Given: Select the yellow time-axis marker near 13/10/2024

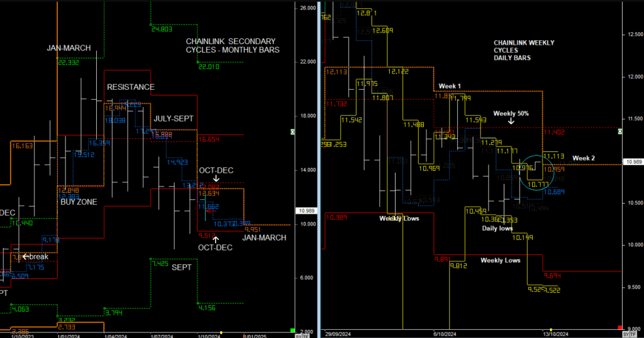Looking at the screenshot, I should click(550, 330).
